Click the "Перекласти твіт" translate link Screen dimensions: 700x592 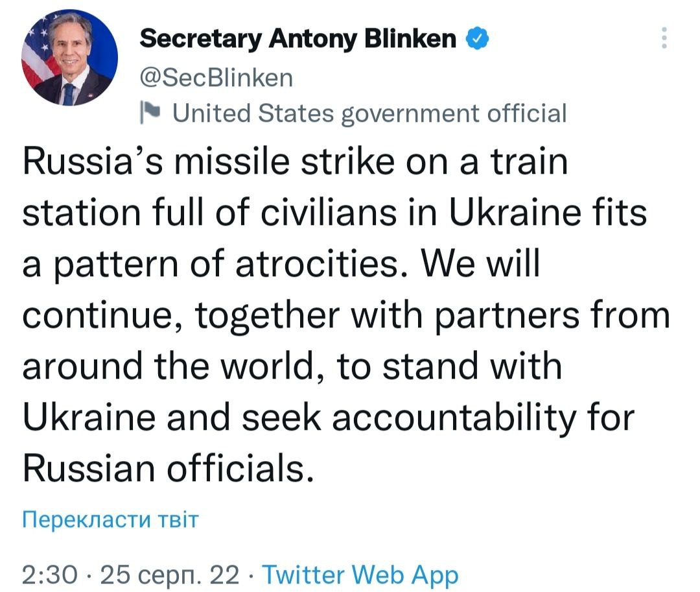point(110,519)
